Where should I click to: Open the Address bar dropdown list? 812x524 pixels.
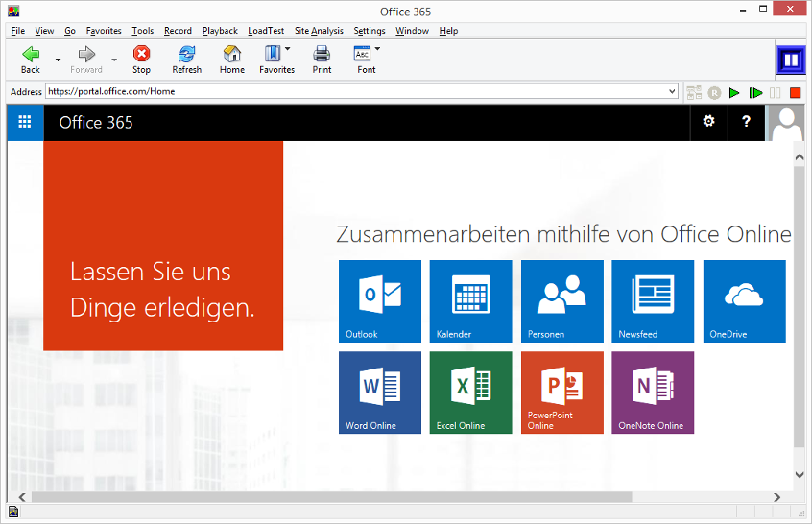[x=672, y=91]
